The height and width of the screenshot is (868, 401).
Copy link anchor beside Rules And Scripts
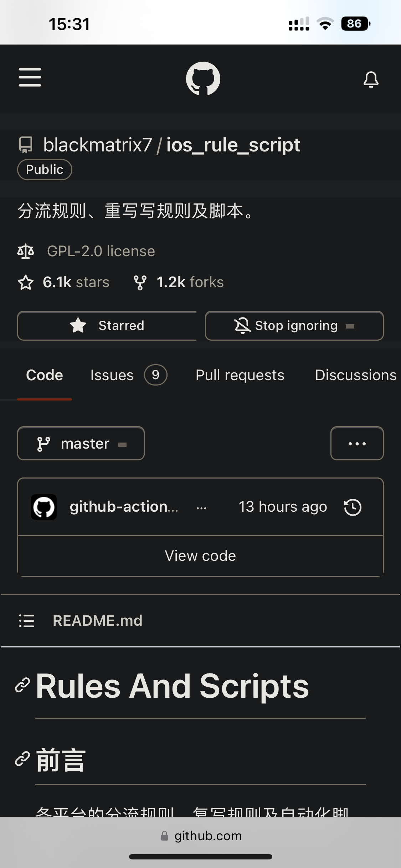(x=22, y=685)
